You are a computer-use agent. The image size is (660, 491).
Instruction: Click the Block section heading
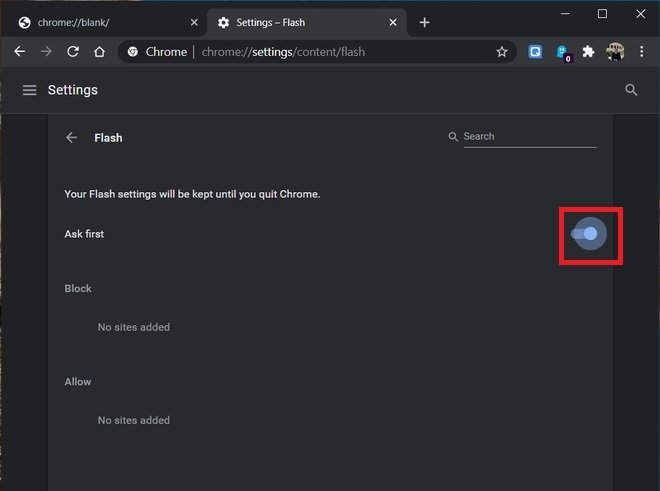[x=78, y=288]
